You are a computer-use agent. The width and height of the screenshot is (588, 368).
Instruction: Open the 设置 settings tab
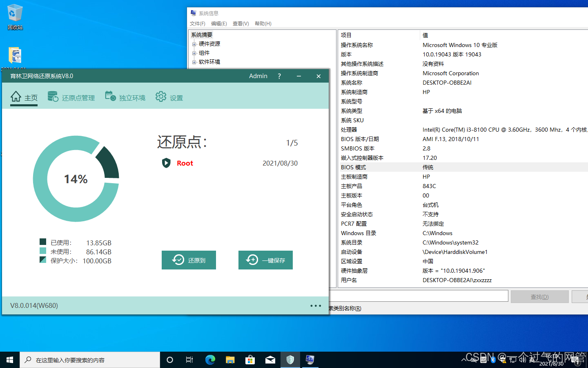169,97
